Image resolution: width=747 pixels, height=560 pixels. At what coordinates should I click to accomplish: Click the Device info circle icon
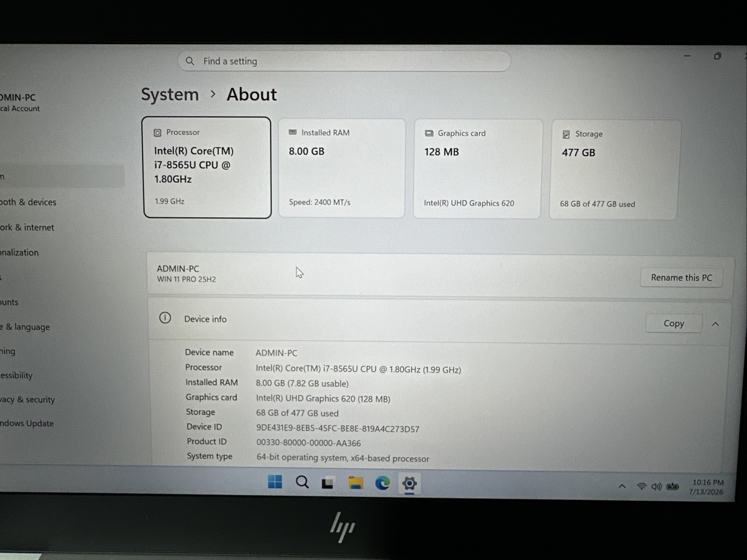pos(165,318)
